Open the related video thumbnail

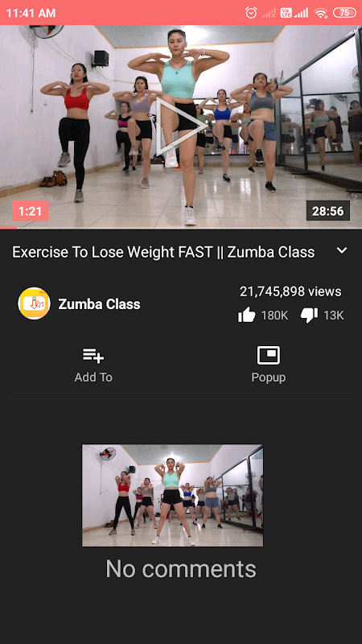pos(172,495)
